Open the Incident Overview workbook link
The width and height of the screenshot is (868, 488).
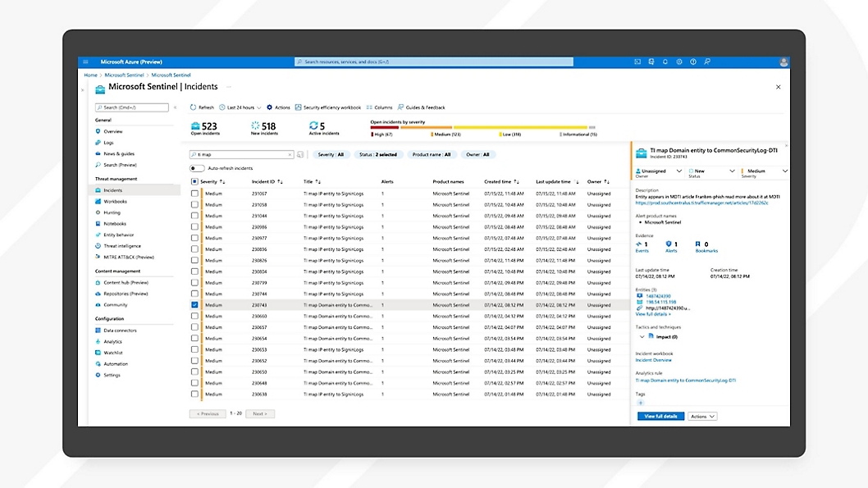653,360
